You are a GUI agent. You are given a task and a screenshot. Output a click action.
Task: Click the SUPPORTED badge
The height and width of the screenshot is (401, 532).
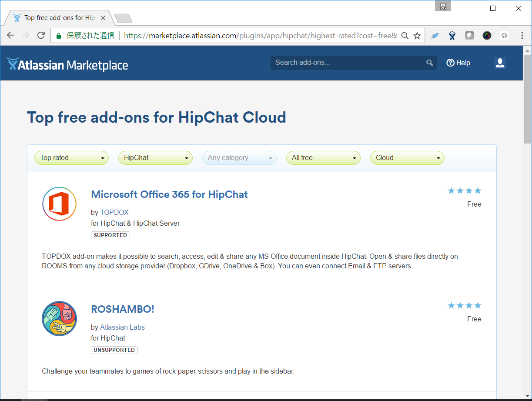(110, 235)
